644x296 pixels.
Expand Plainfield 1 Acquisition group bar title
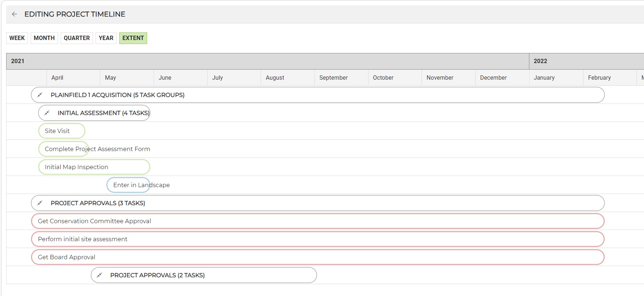click(x=118, y=95)
